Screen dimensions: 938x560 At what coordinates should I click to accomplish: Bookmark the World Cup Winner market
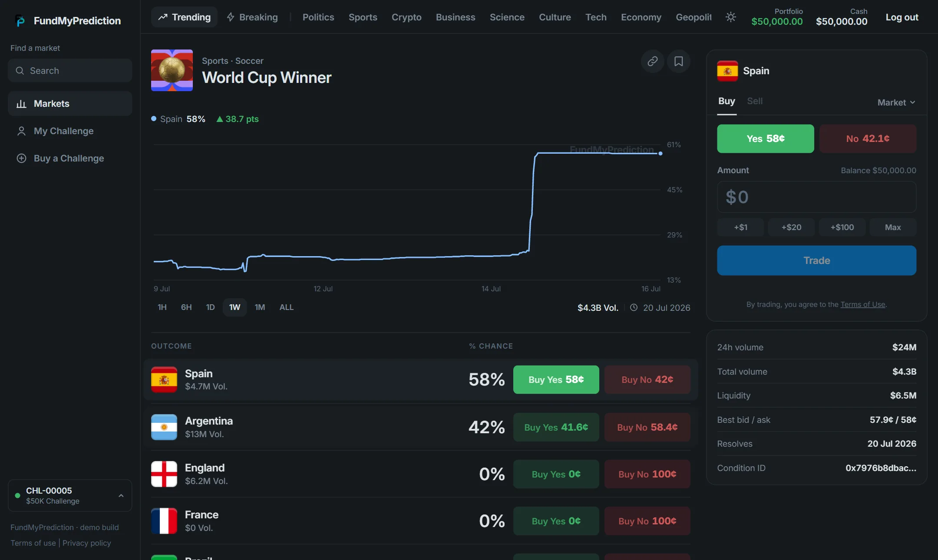(x=678, y=61)
